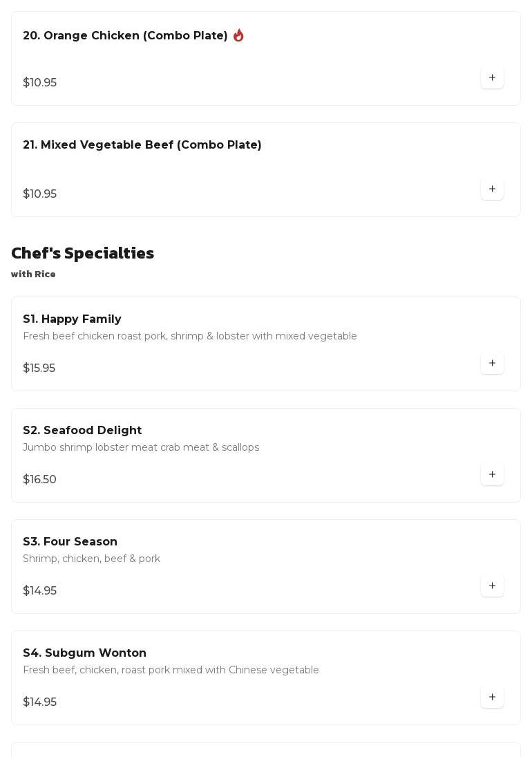Viewport: 532px width, 757px height.
Task: Click the $16.50 Seafood Delight price
Action: [x=39, y=480]
